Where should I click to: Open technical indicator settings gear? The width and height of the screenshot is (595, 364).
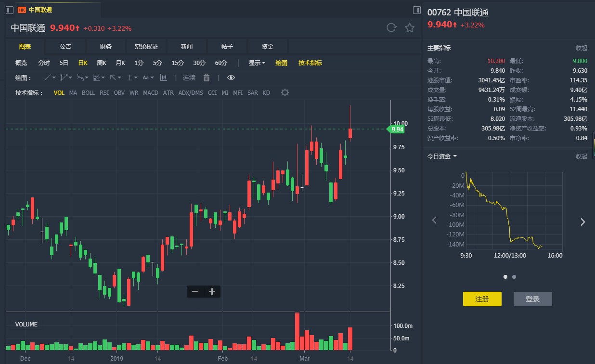click(x=285, y=92)
